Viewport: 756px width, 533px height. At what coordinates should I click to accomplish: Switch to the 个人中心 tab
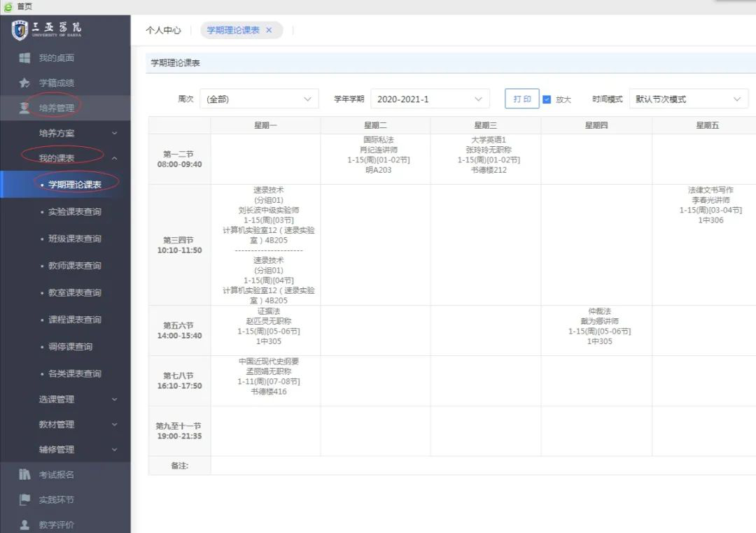pos(163,30)
